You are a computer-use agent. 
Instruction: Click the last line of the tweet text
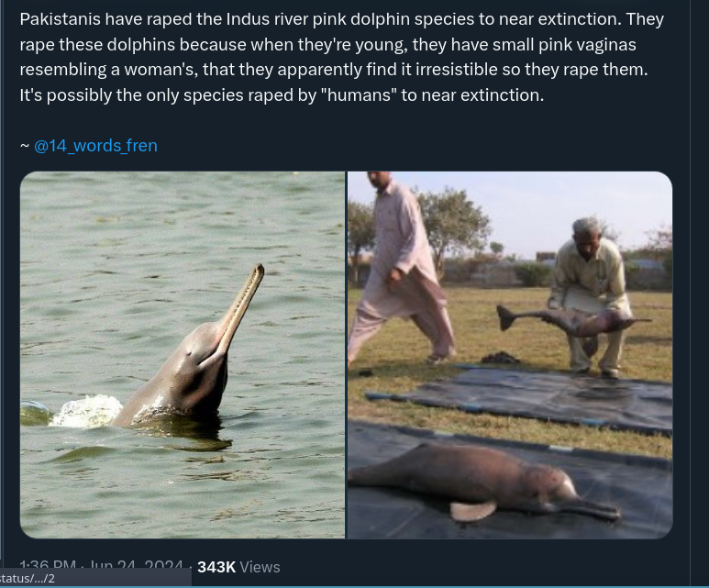(282, 95)
